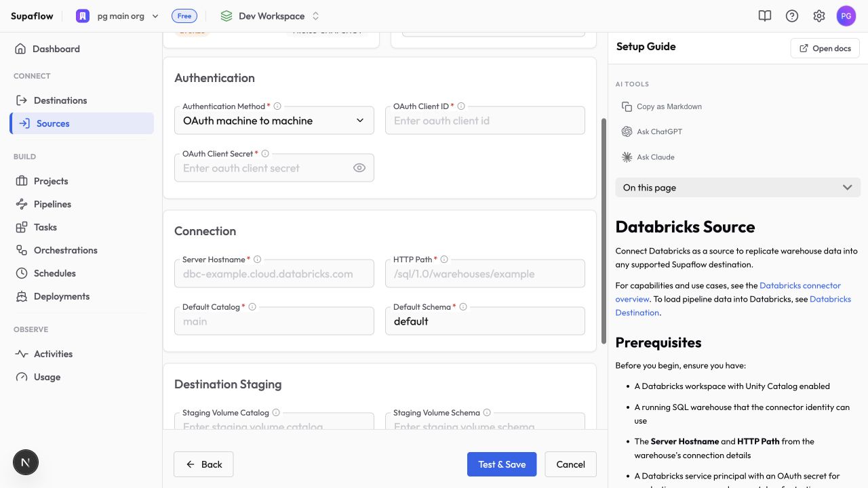
Task: Open the settings gear icon
Action: [819, 16]
